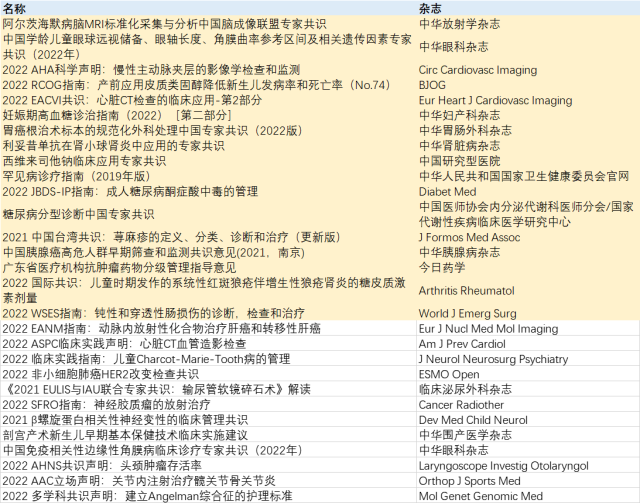Click the 中华人民共和国国家卫生健康委员会官网 cell
The height and width of the screenshot is (503, 640).
tap(528, 176)
